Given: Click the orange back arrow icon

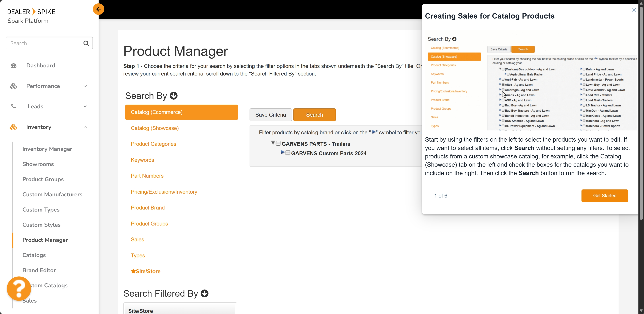Looking at the screenshot, I should pos(99,9).
